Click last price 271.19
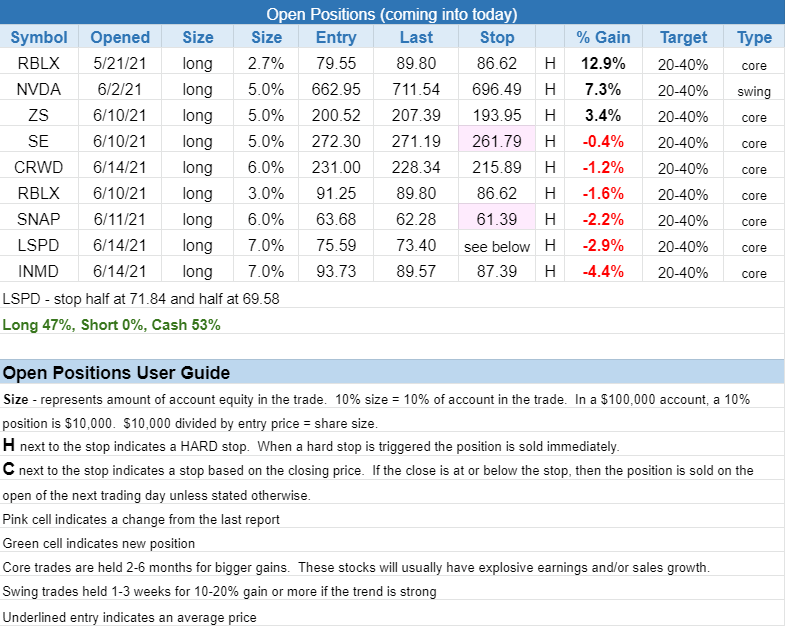785x626 pixels. coord(416,141)
